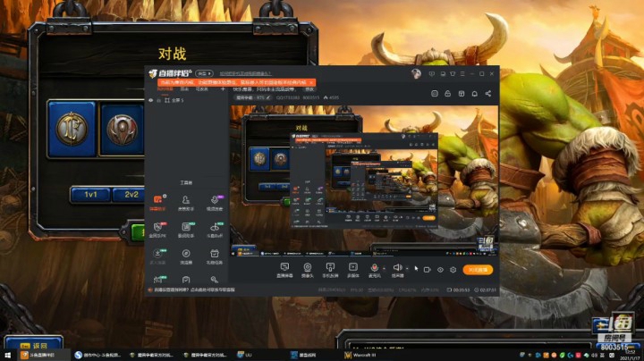
Task: Mute the 扬声器 speaker
Action: (x=397, y=271)
